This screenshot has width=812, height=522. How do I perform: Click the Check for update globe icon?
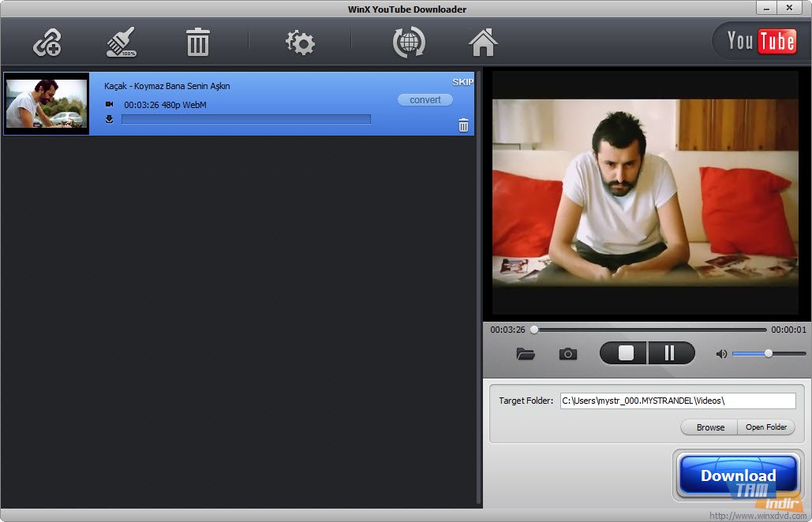(409, 43)
